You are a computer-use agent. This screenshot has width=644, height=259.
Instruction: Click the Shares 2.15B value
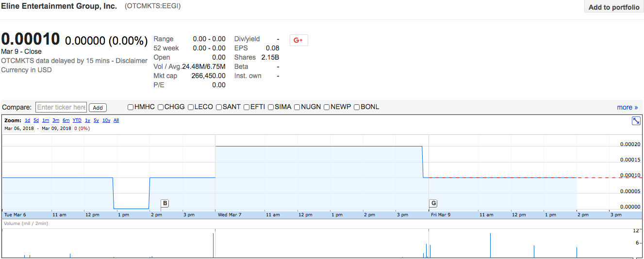(x=270, y=57)
